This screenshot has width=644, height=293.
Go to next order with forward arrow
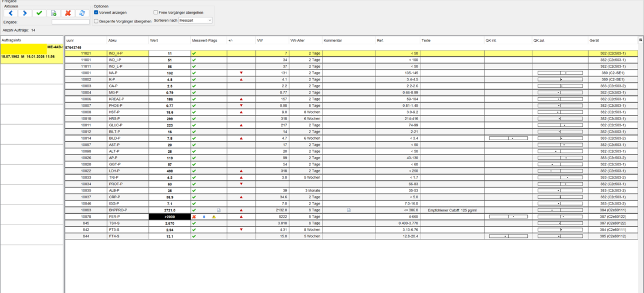click(x=24, y=13)
